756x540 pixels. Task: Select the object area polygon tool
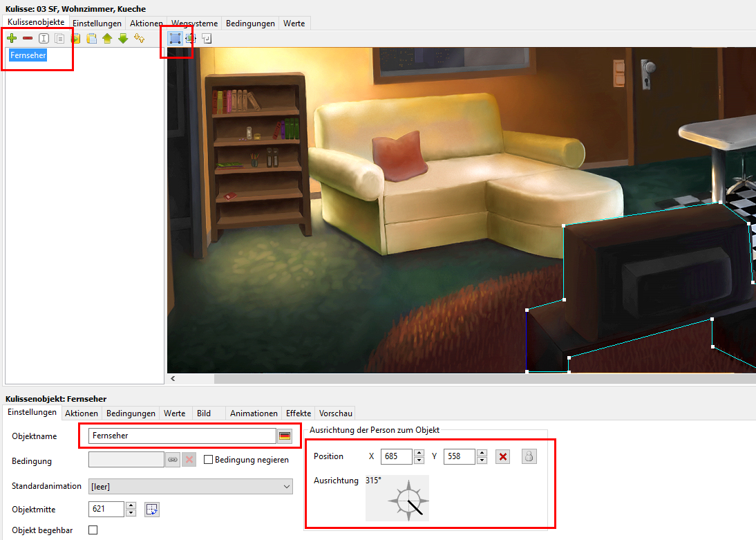(x=175, y=39)
